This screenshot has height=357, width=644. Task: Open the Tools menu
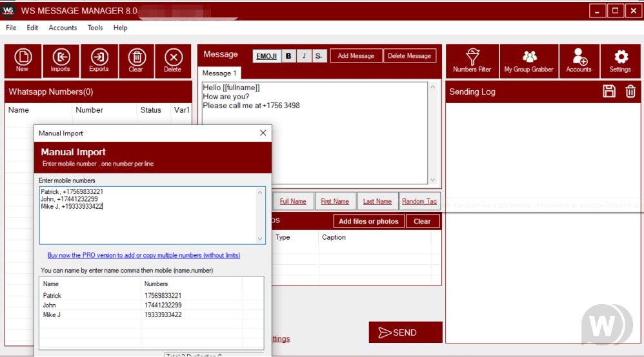(95, 28)
